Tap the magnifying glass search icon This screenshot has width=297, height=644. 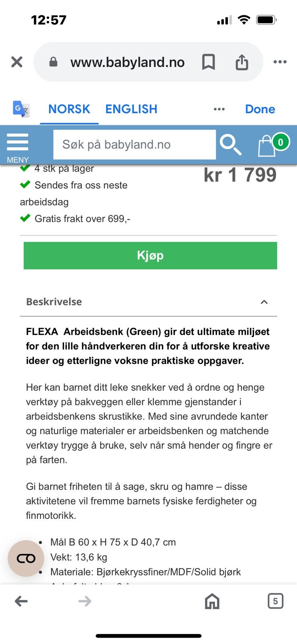[x=230, y=145]
